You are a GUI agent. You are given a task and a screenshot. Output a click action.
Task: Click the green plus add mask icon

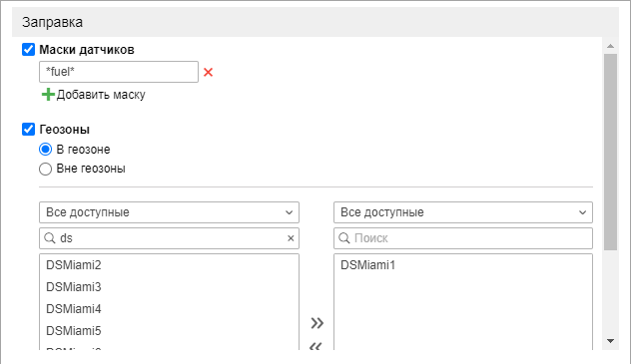point(48,95)
